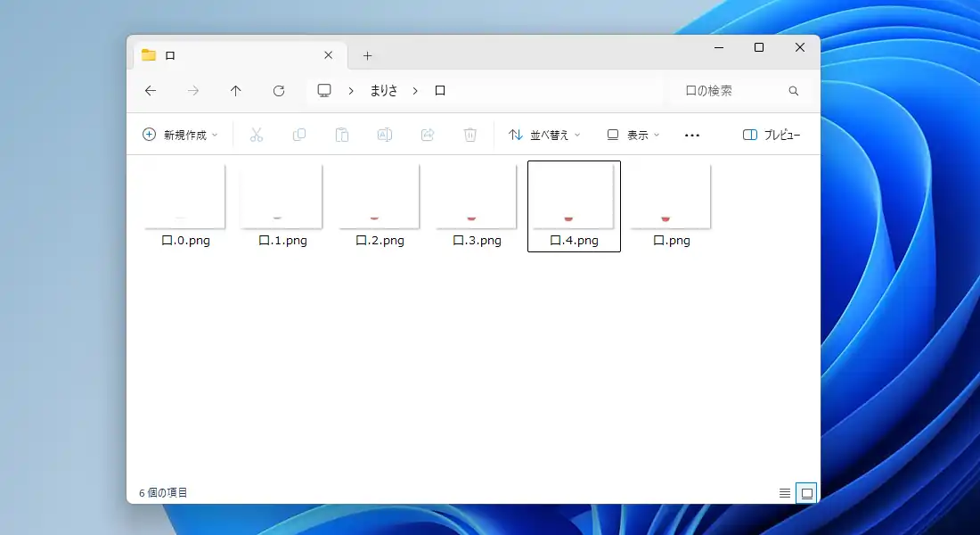Switch to details list view
Viewport: 980px width, 535px height.
point(785,493)
